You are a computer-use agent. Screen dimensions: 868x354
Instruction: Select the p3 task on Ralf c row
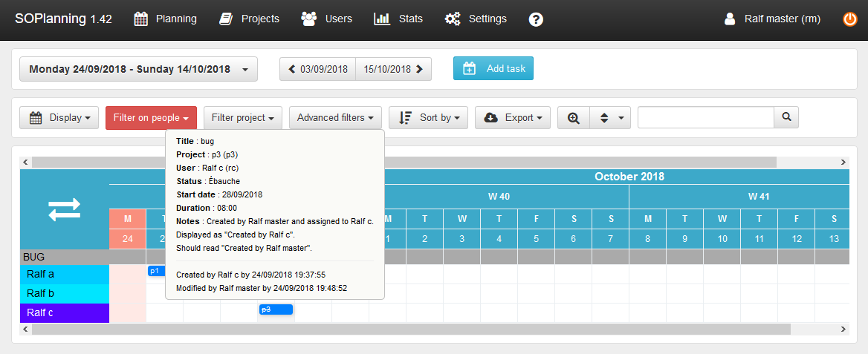[x=276, y=309]
